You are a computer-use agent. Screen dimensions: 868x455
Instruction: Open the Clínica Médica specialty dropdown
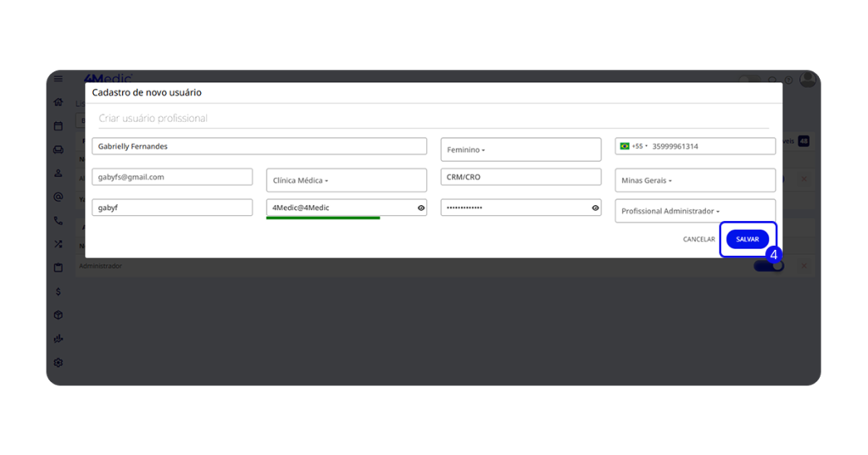346,180
